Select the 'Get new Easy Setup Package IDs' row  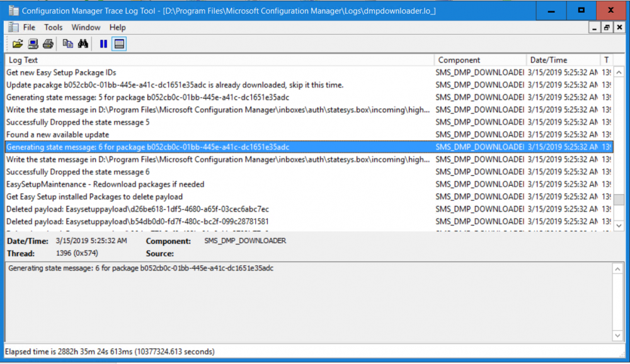tap(309, 72)
